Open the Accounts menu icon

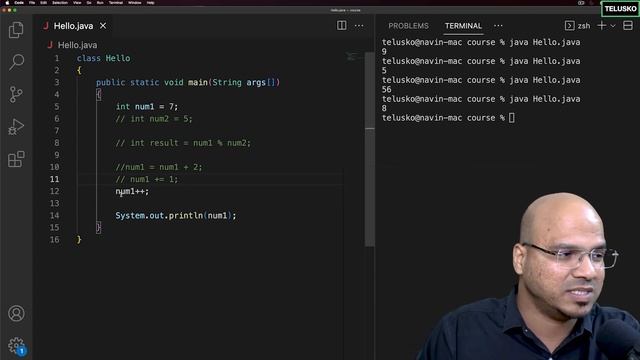16,313
